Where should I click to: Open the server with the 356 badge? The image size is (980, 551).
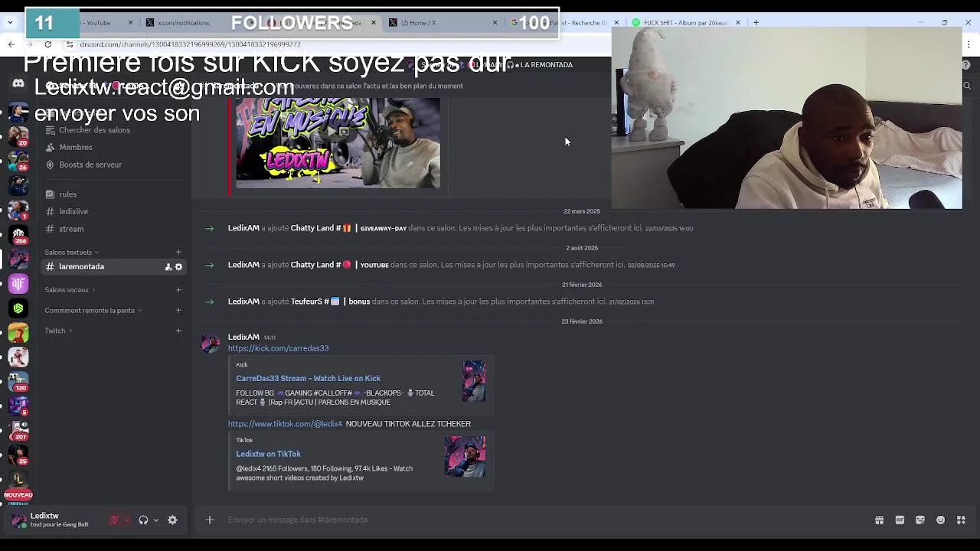[18, 234]
